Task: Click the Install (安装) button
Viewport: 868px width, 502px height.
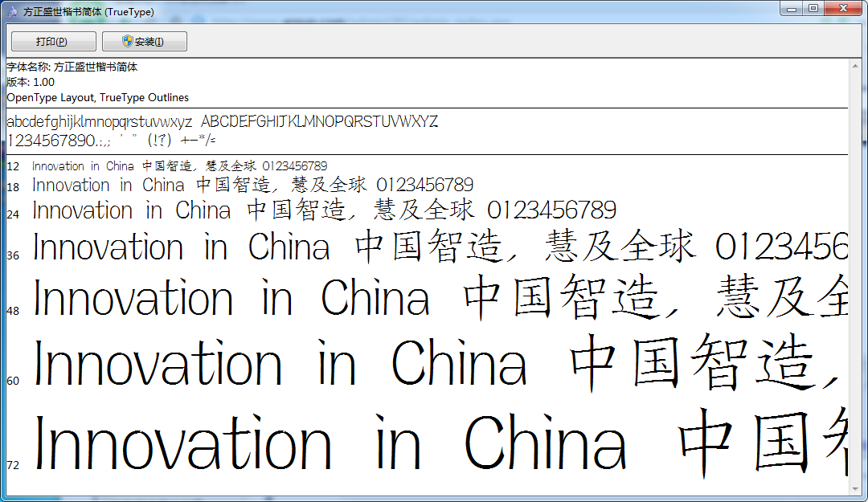Action: (x=145, y=42)
